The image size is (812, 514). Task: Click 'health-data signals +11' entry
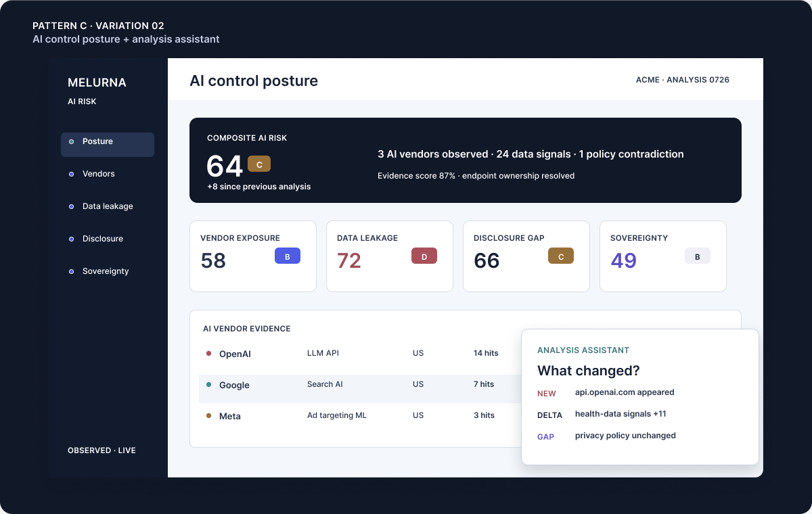point(621,414)
